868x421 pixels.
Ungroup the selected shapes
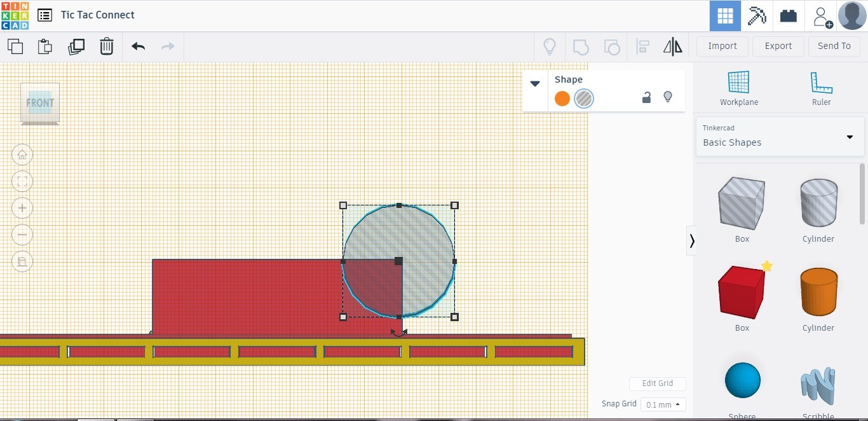coord(611,46)
